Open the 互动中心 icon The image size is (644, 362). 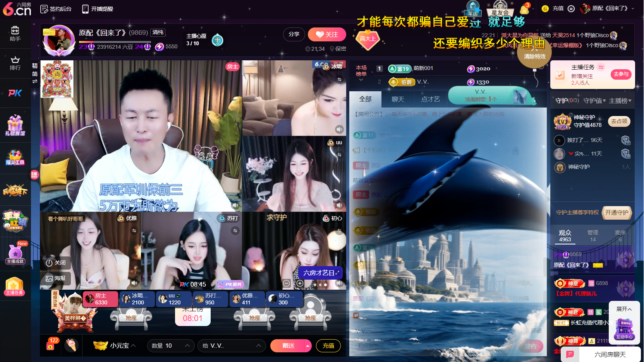coord(624,329)
